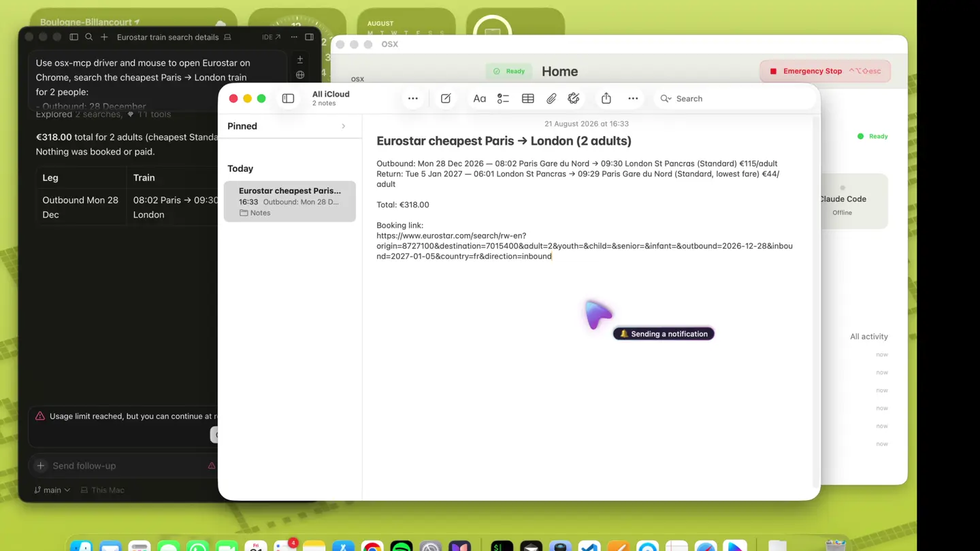This screenshot has width=980, height=551.
Task: Open Visual Studio Code from the Dock
Action: click(589, 546)
